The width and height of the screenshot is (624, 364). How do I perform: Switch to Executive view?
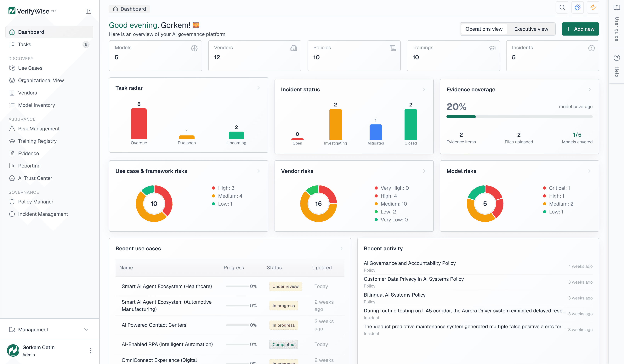pos(531,29)
